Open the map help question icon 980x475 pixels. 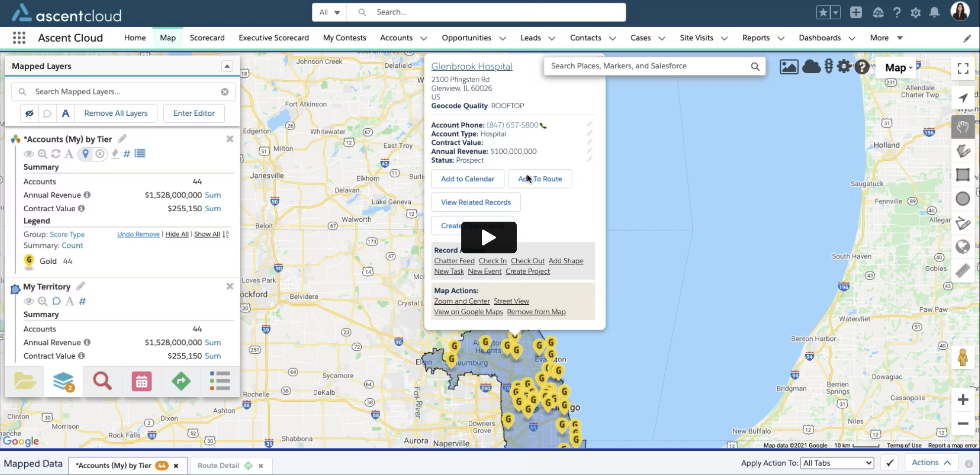point(862,67)
